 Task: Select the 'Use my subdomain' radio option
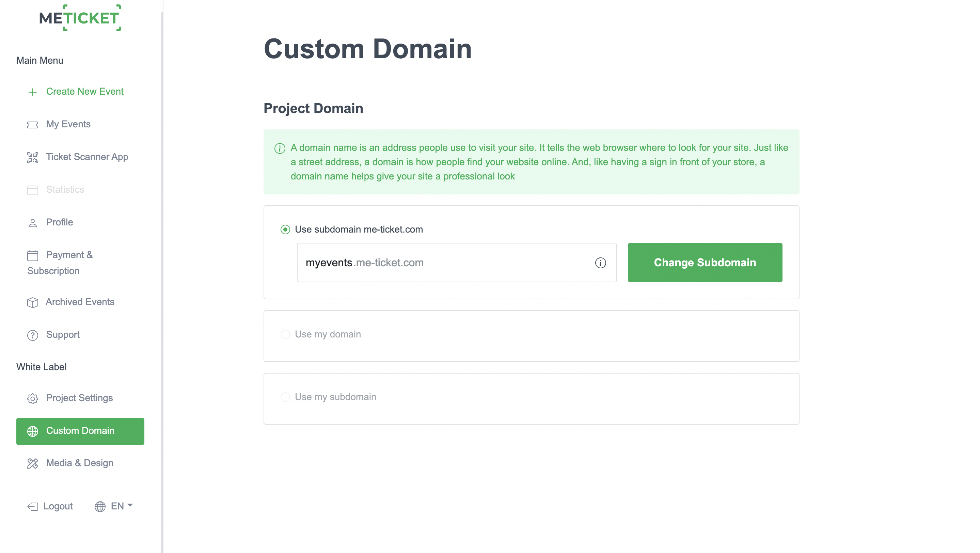[x=285, y=397]
